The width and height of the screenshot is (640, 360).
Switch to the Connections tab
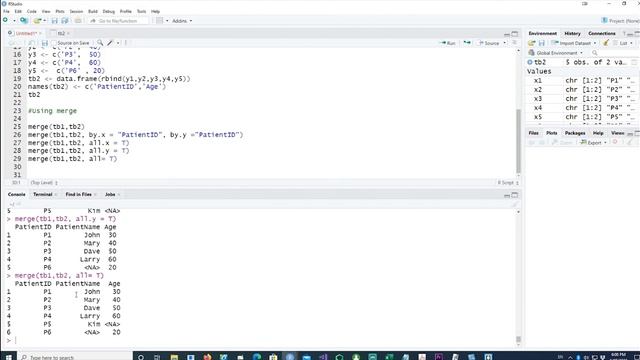point(602,33)
